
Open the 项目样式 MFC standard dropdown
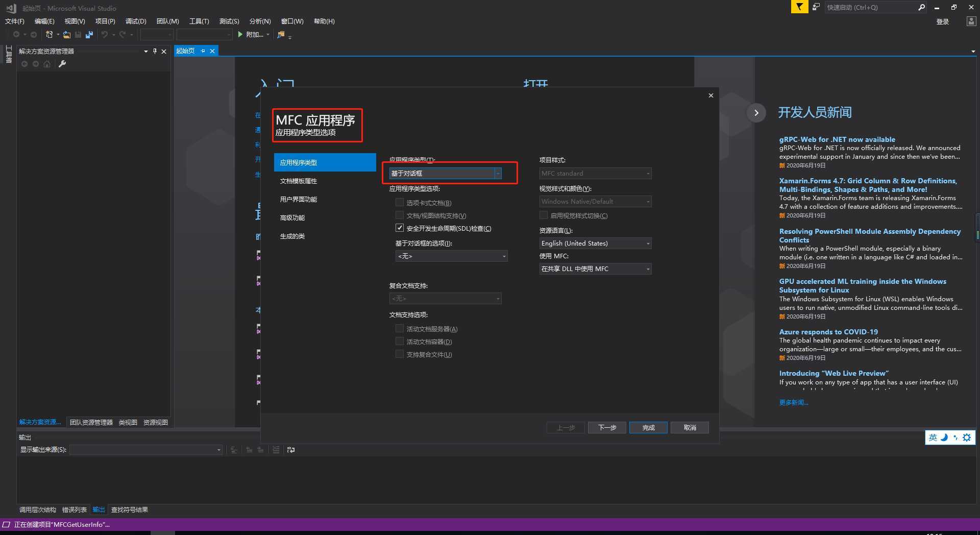(595, 174)
